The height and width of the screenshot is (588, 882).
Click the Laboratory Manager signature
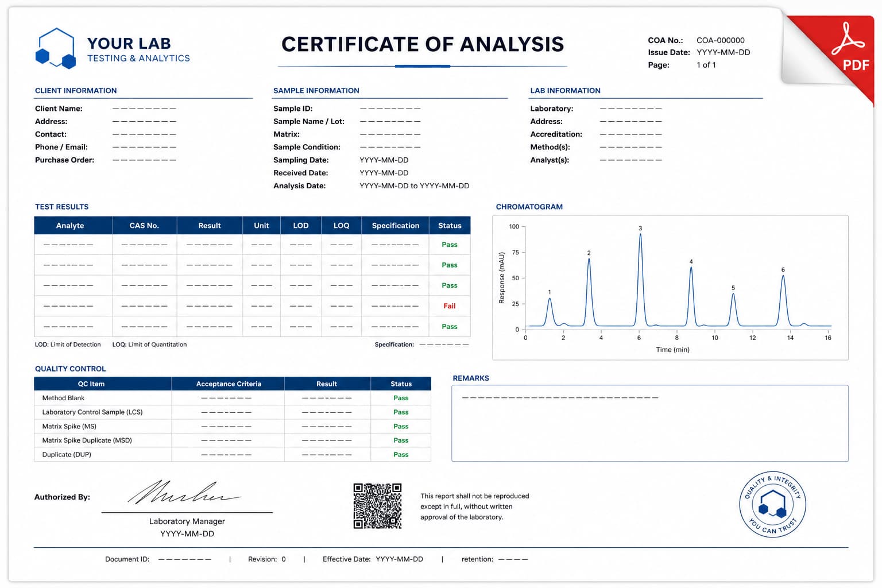coord(184,493)
